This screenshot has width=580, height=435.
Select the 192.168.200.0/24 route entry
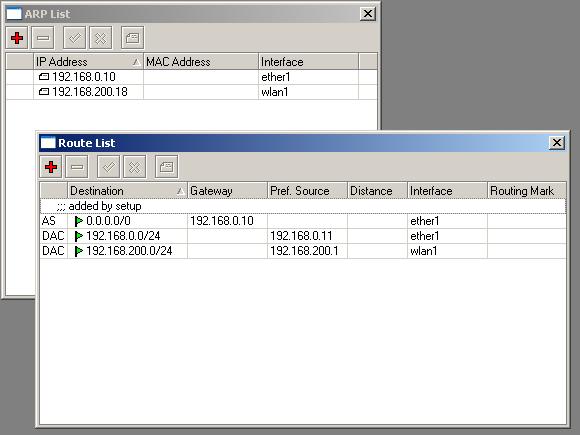click(303, 251)
